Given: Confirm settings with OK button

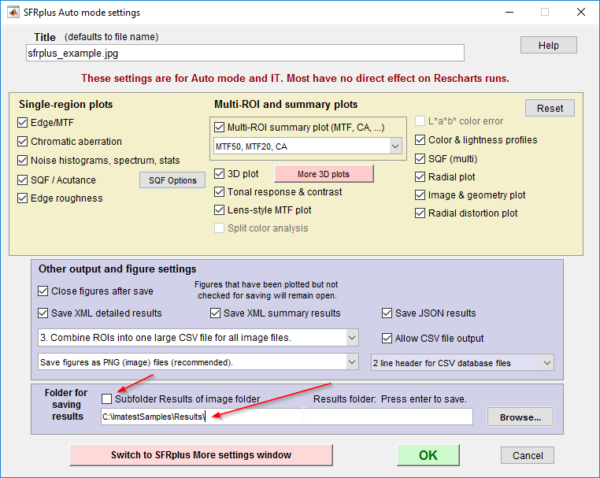Looking at the screenshot, I should (428, 455).
